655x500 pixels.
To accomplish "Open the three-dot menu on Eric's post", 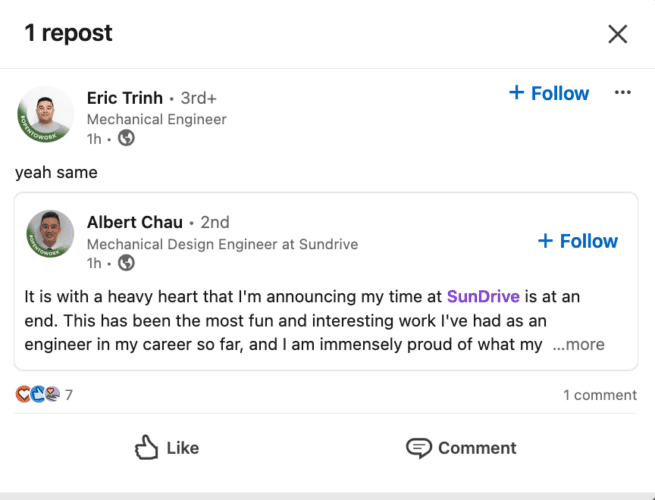I will pyautogui.click(x=623, y=93).
